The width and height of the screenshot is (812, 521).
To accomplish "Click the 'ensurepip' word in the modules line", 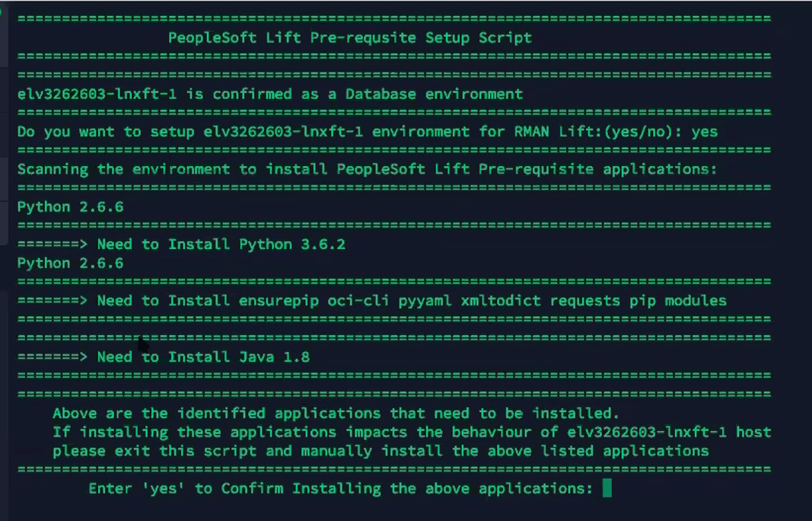I will pyautogui.click(x=279, y=301).
